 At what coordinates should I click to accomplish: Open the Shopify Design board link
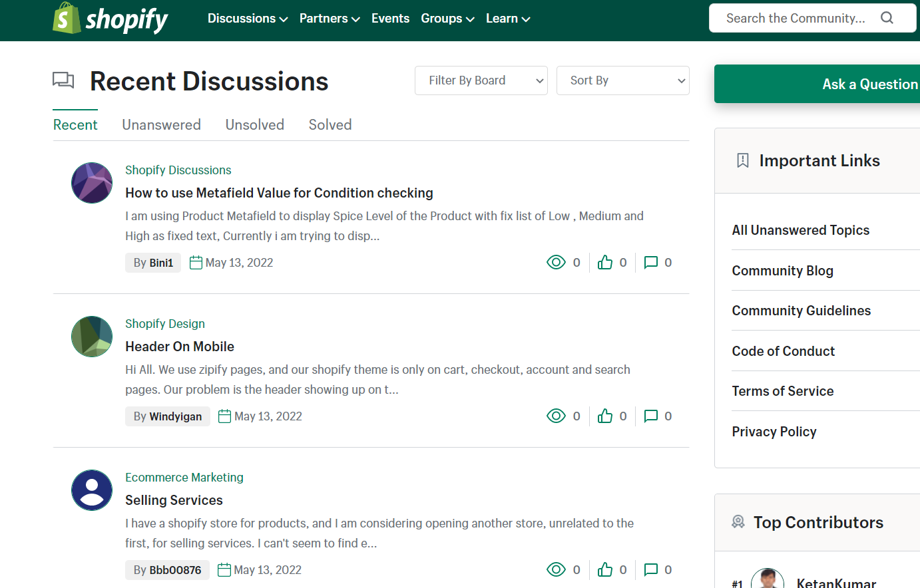(x=165, y=324)
